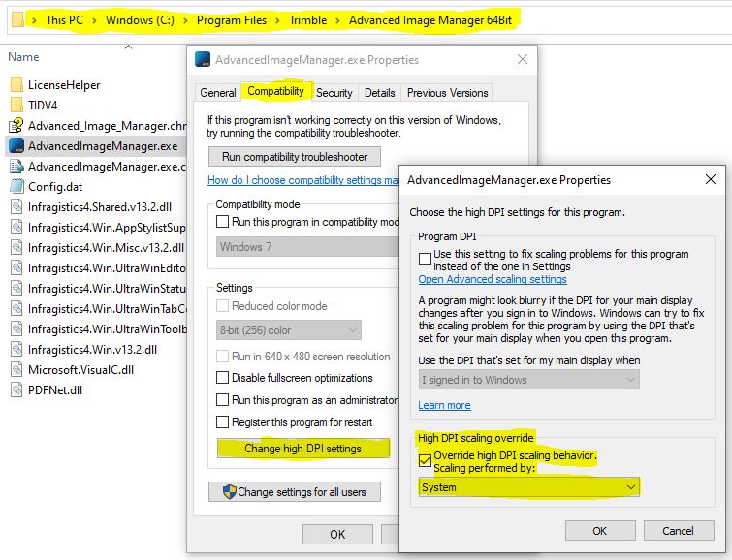This screenshot has width=732, height=560.
Task: Click the Learn more link
Action: [444, 405]
